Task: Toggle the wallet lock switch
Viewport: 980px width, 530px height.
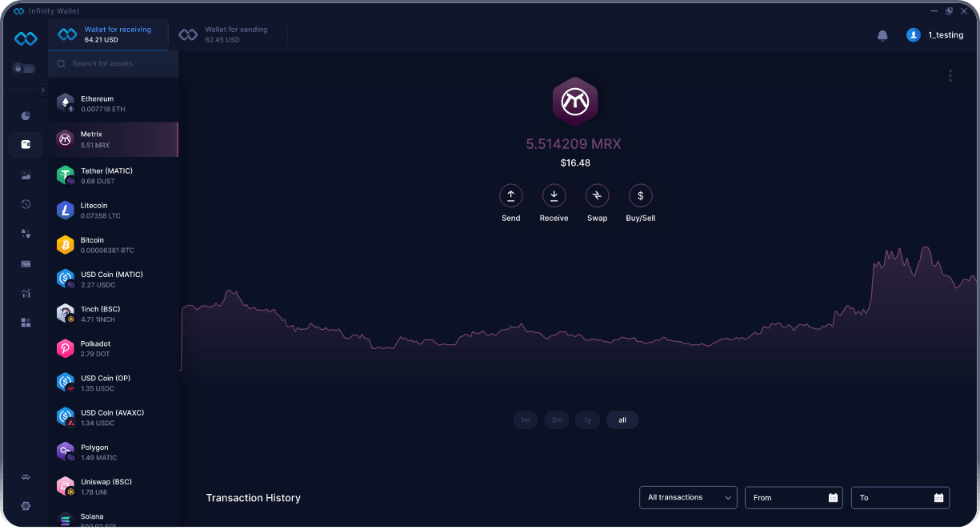Action: tap(24, 69)
